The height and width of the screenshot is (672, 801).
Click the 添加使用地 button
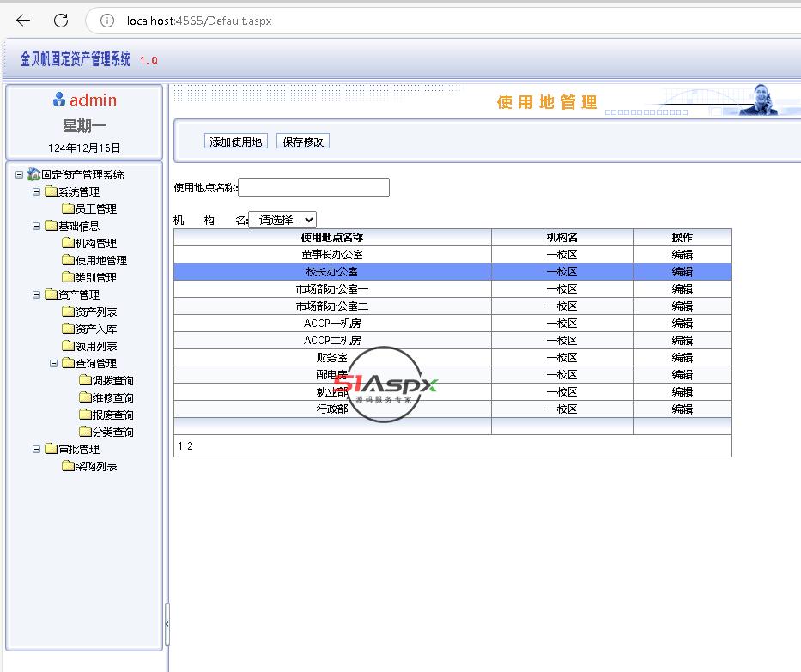tap(236, 142)
